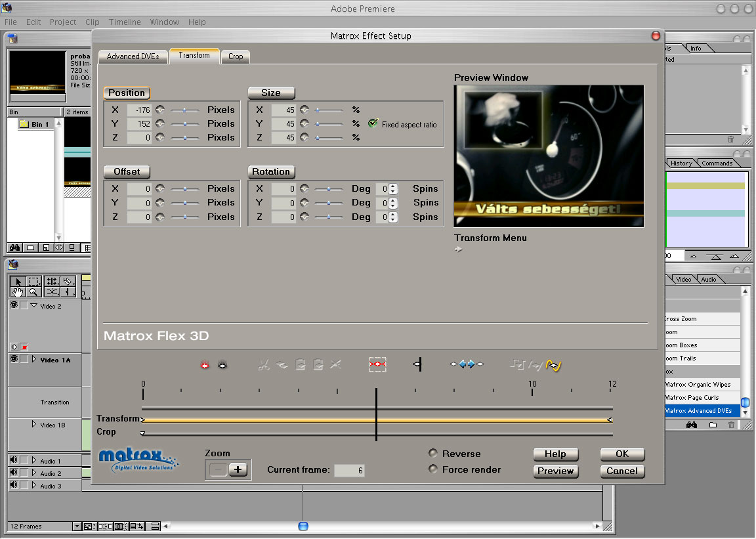The image size is (756, 539).
Task: Click the Current frame input field
Action: pos(350,471)
